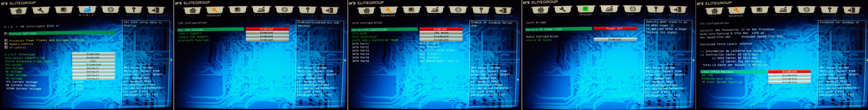The image size is (868, 110).
Task: Click Save & Exit icon on USB Configuration screen
Action: tap(330, 10)
